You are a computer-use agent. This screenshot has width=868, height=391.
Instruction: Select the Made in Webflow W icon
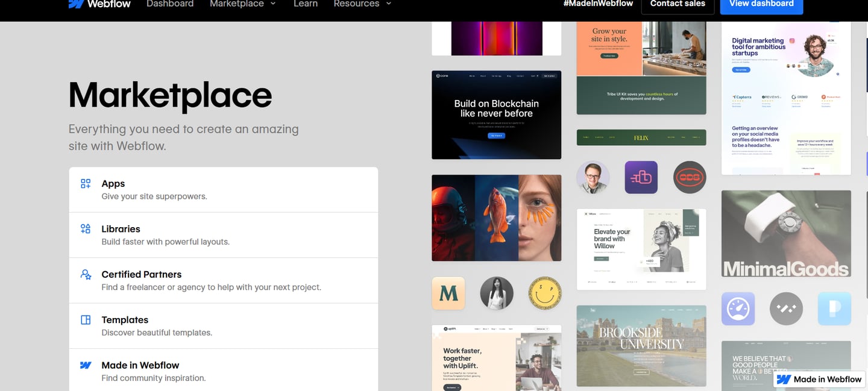(85, 364)
